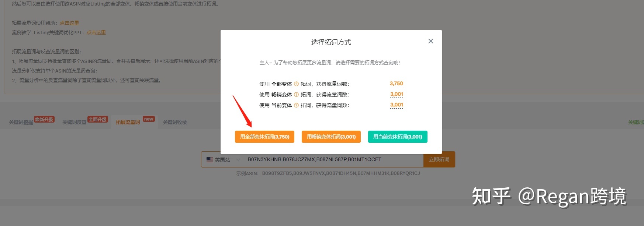Click the 3,750 traffic word count

[396, 84]
